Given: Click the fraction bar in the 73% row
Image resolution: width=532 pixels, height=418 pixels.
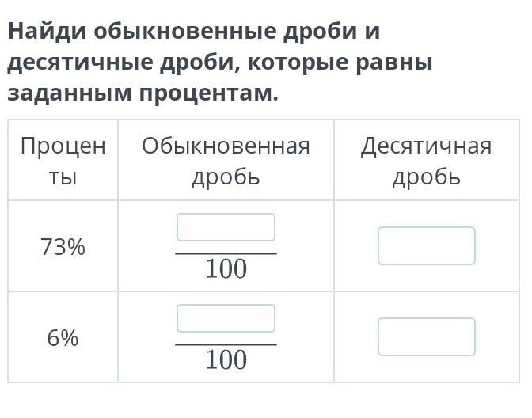Looking at the screenshot, I should 226,254.
